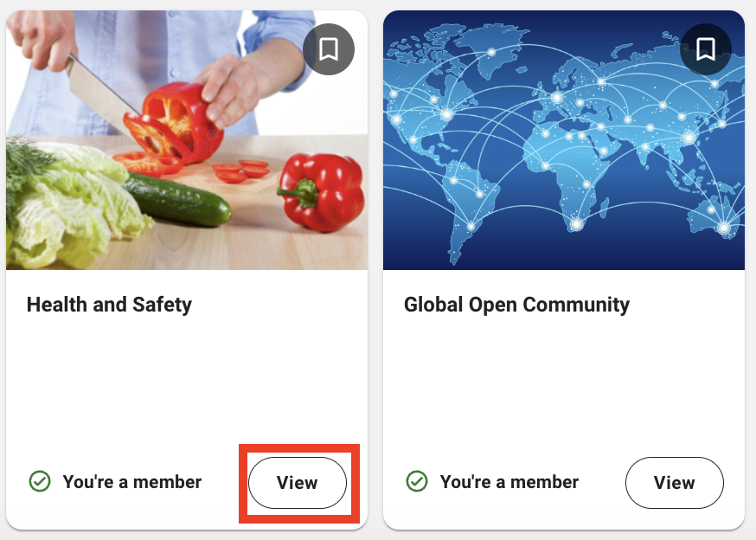Click the cucumber in the cover photo
756x540 pixels.
[x=177, y=199]
